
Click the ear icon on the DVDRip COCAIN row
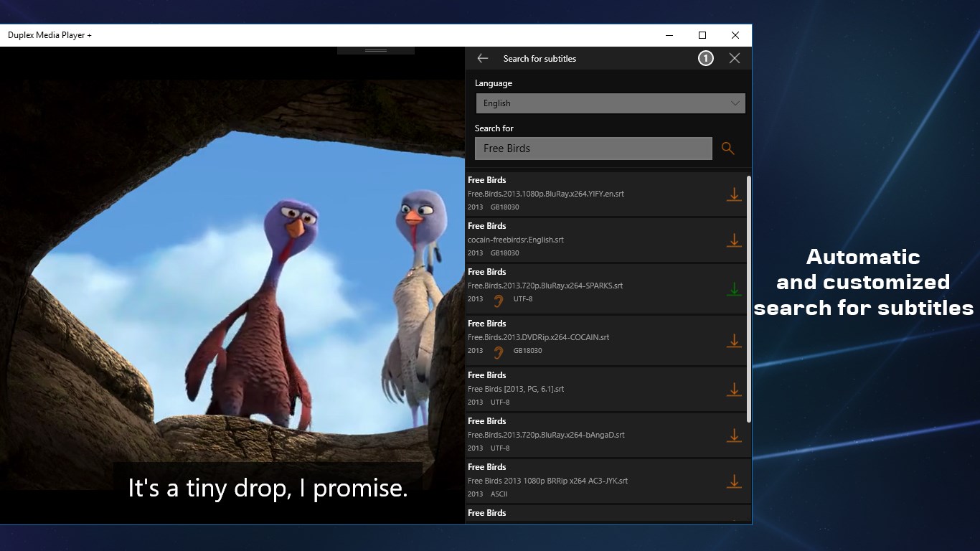[499, 352]
